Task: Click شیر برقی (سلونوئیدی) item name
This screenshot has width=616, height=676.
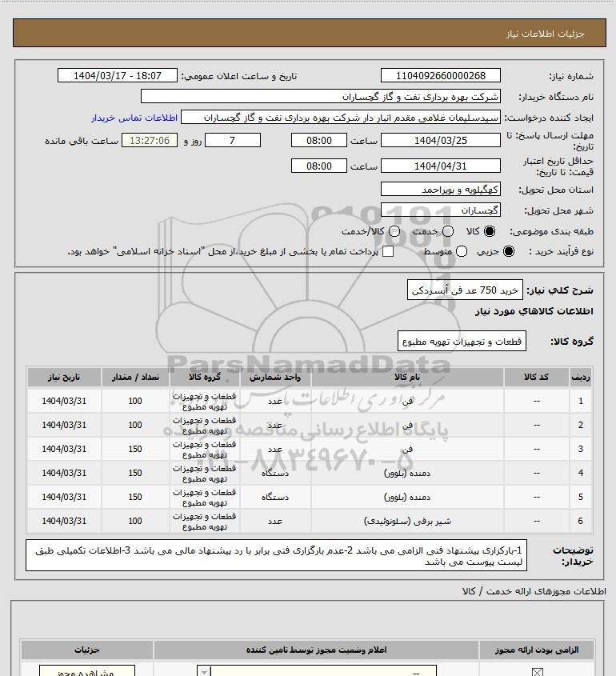Action: click(407, 521)
